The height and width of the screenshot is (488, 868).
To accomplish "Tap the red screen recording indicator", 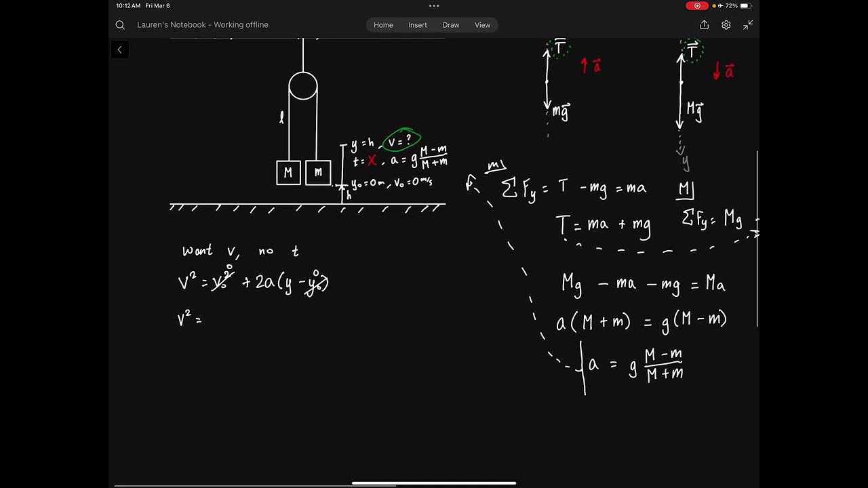I will pyautogui.click(x=697, y=5).
